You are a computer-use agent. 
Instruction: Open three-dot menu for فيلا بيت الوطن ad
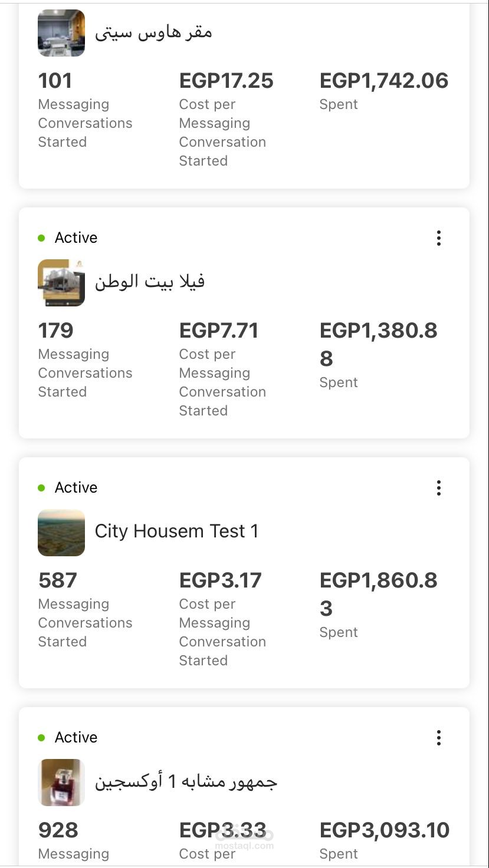[438, 238]
